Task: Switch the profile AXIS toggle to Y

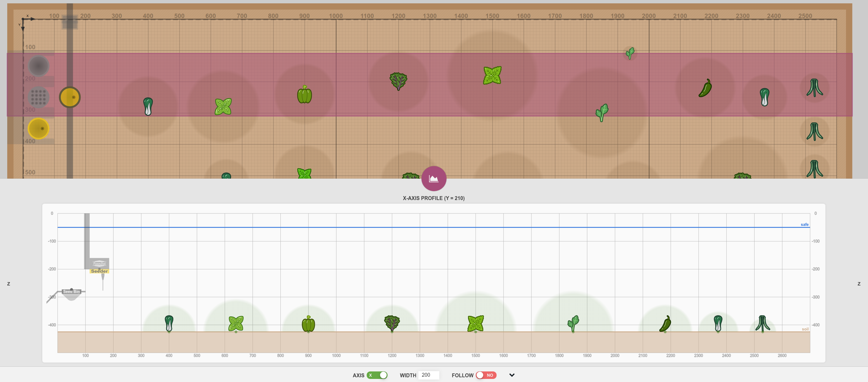Action: 378,375
